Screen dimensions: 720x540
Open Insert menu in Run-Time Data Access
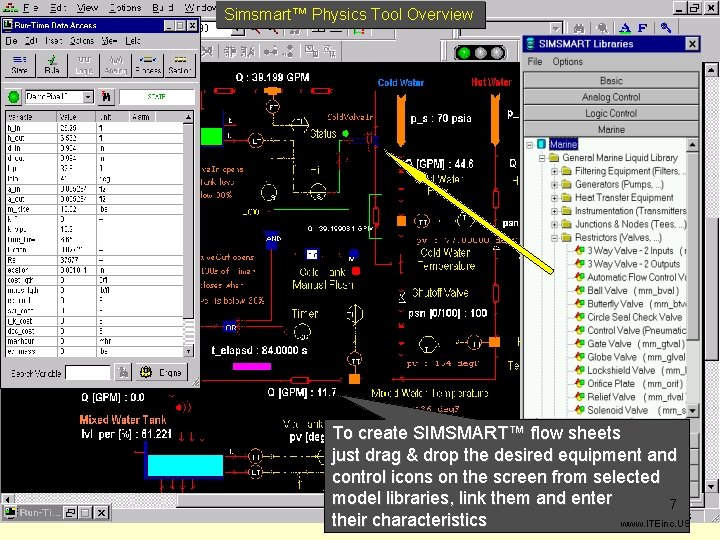(x=54, y=41)
